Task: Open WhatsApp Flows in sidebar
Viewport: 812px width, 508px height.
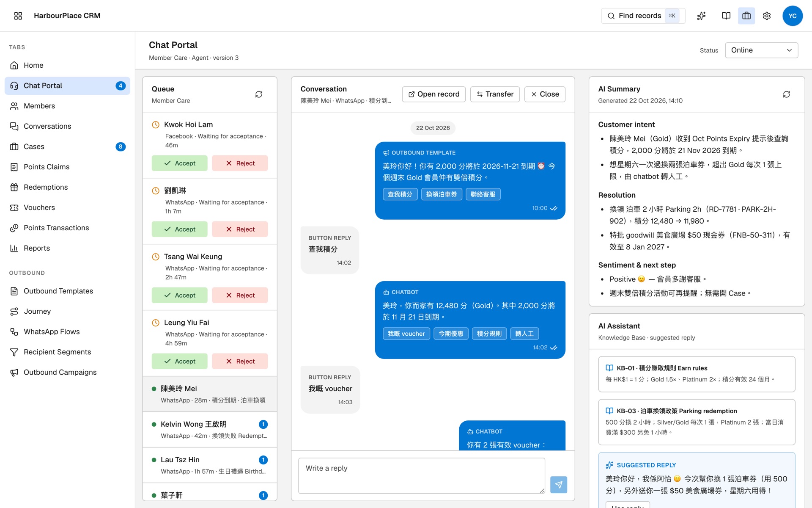Action: click(x=68, y=331)
